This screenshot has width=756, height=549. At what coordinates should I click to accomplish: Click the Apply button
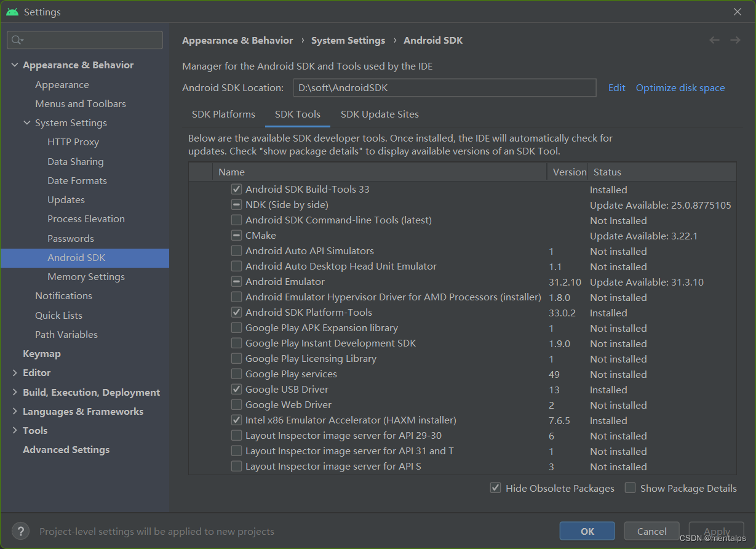click(717, 531)
